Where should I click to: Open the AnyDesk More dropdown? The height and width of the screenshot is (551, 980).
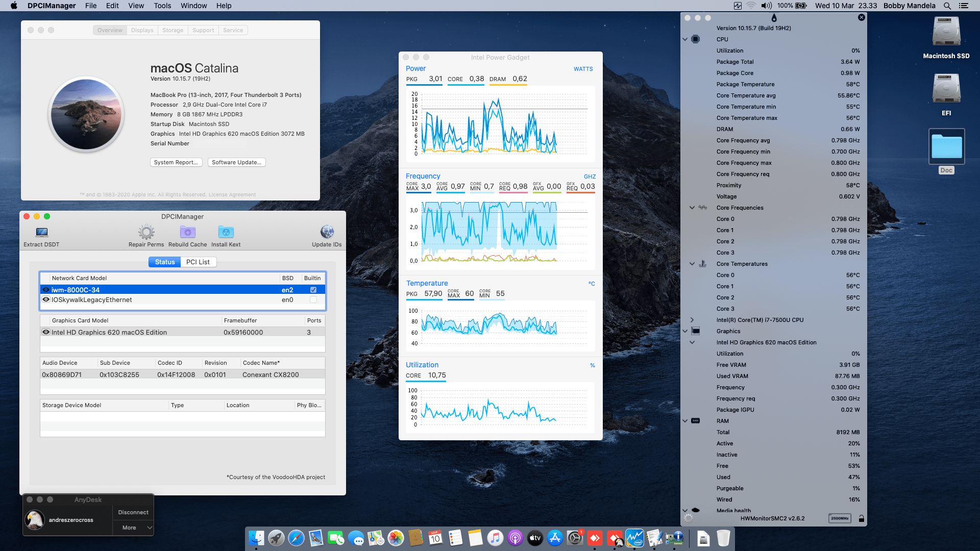pos(133,528)
